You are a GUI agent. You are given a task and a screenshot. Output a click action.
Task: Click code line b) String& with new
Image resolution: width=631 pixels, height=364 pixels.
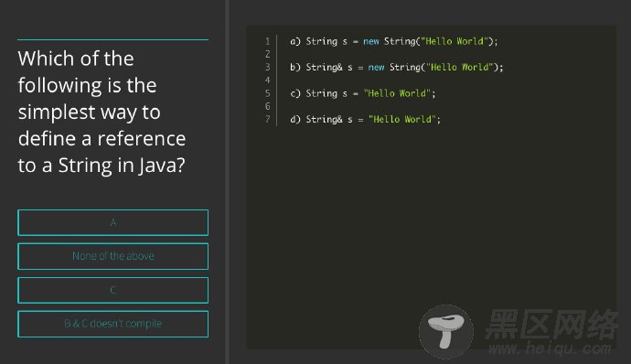(397, 68)
